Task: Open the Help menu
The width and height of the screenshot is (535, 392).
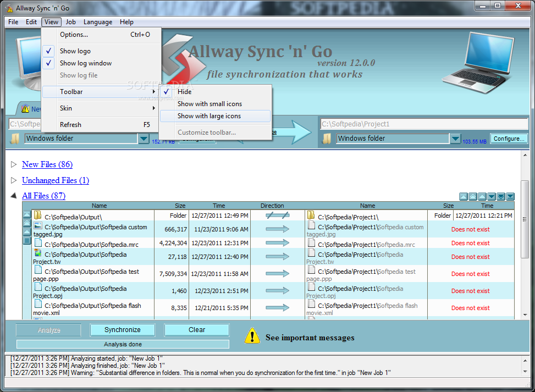Action: (x=126, y=22)
